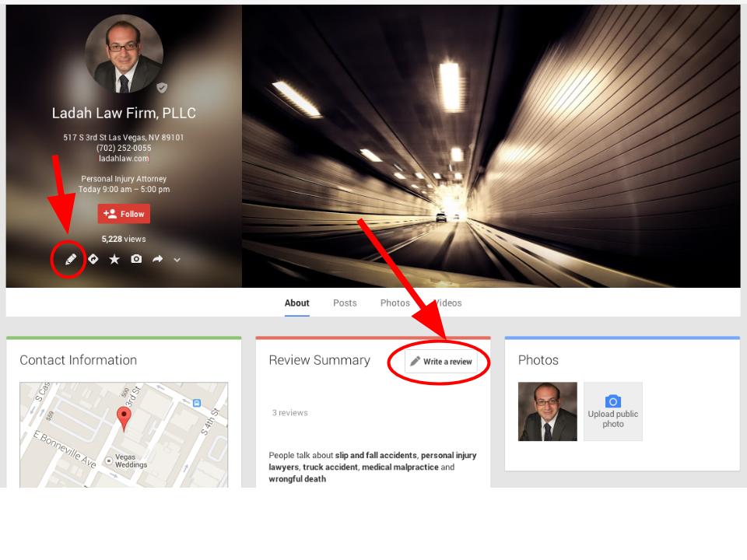Click the Review Summary heading
Screen dimensions: 747x560
pyautogui.click(x=319, y=360)
